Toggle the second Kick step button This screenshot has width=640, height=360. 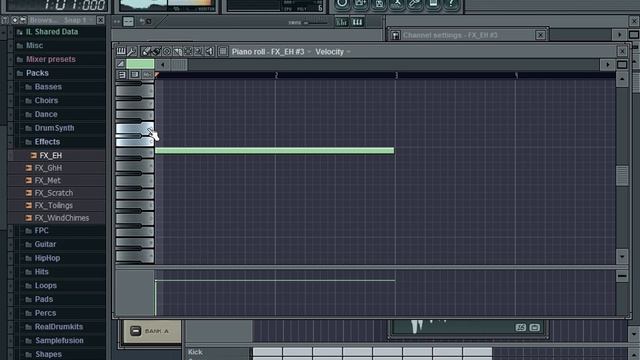tap(298, 353)
